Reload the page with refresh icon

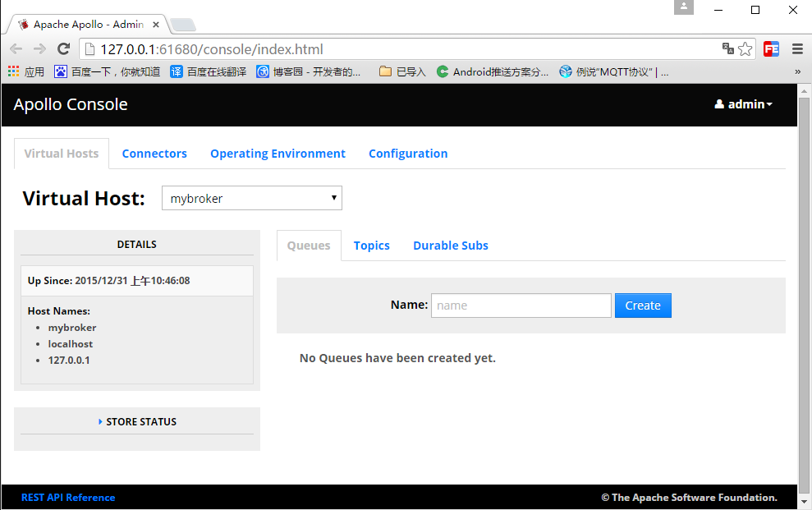[x=64, y=49]
